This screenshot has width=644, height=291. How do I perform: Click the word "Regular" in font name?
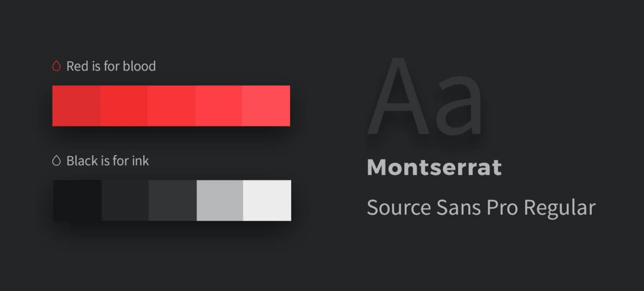(560, 208)
